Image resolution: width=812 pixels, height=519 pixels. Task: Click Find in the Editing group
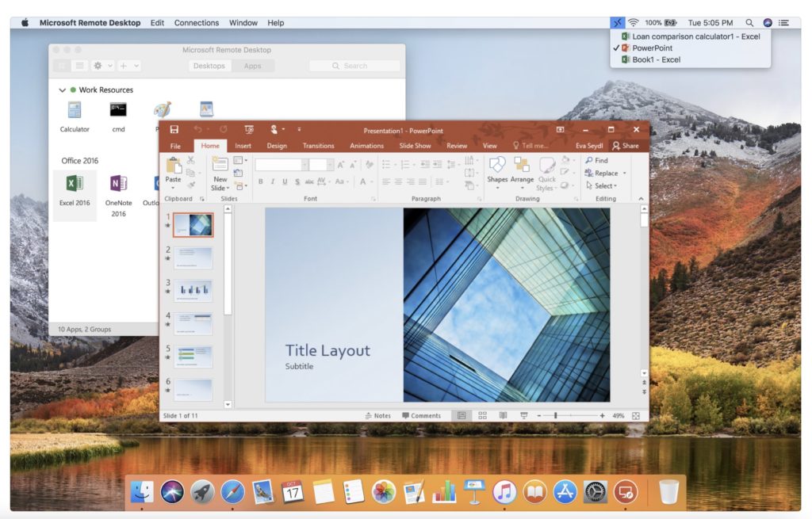click(596, 161)
